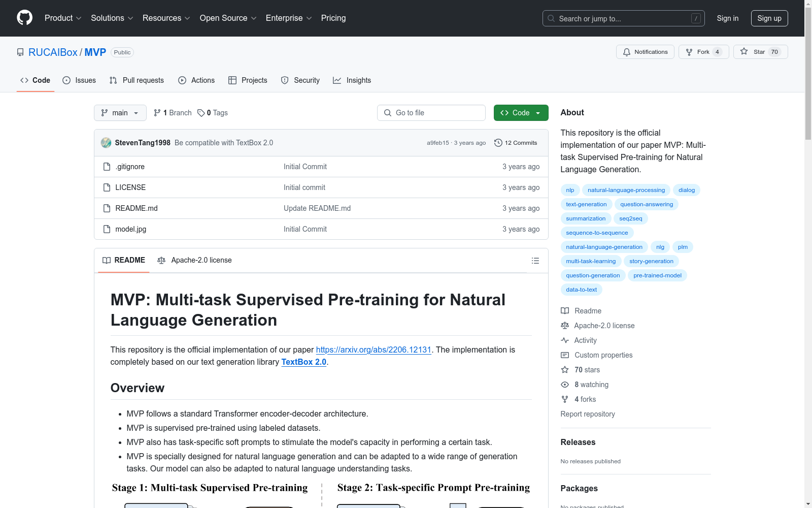Click the pulse icon beside Activity
Viewport: 812px width, 508px height.
[565, 340]
